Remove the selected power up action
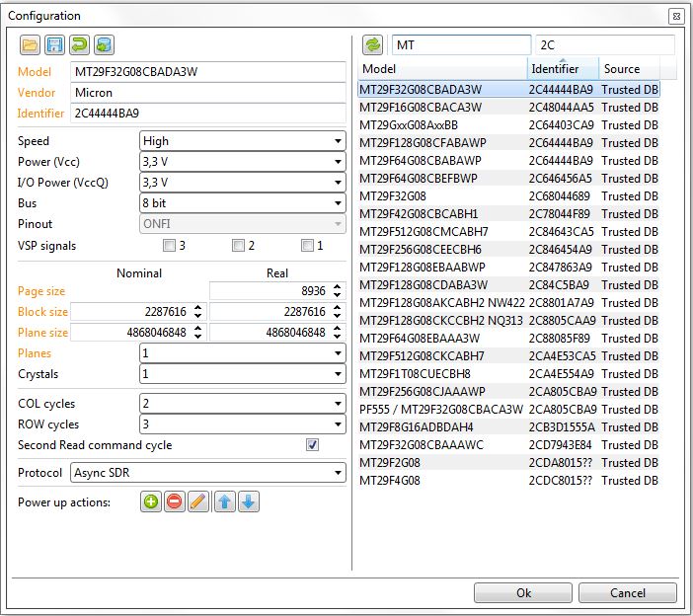This screenshot has width=693, height=616. tap(175, 502)
